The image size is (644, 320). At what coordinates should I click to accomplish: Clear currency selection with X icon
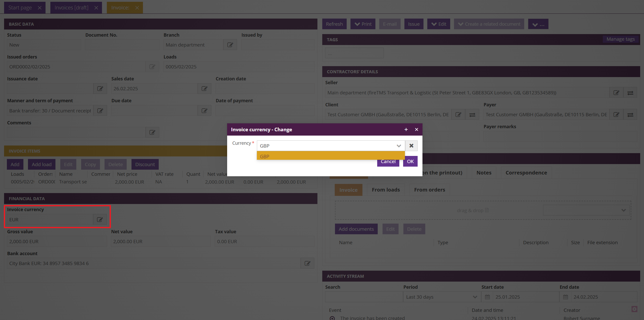coord(411,146)
